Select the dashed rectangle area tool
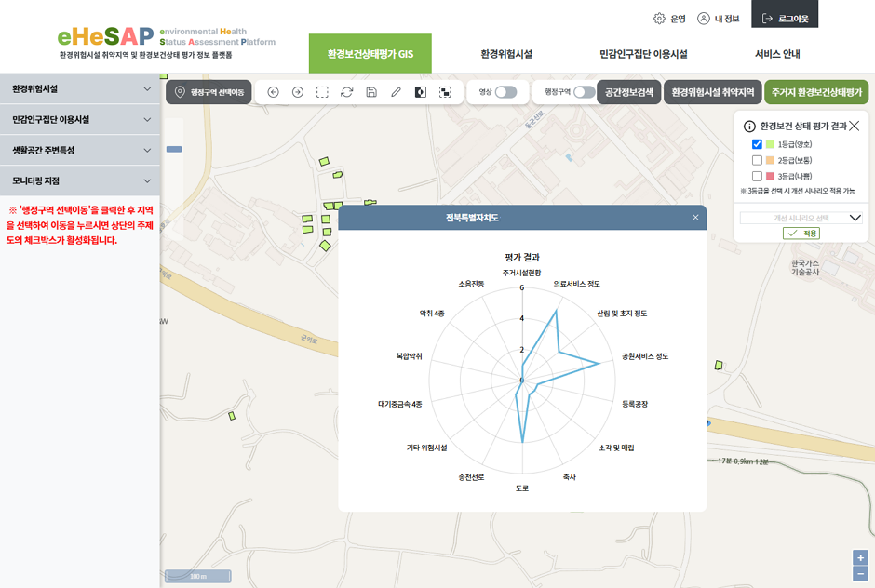Image resolution: width=875 pixels, height=588 pixels. tap(322, 92)
